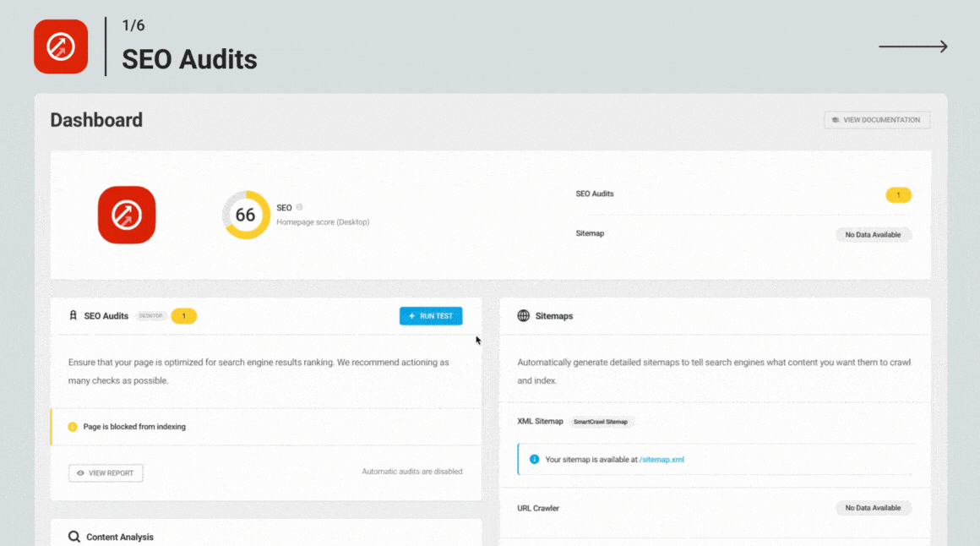Open the Sitemaps panel heading
The width and height of the screenshot is (980, 546).
tap(553, 316)
